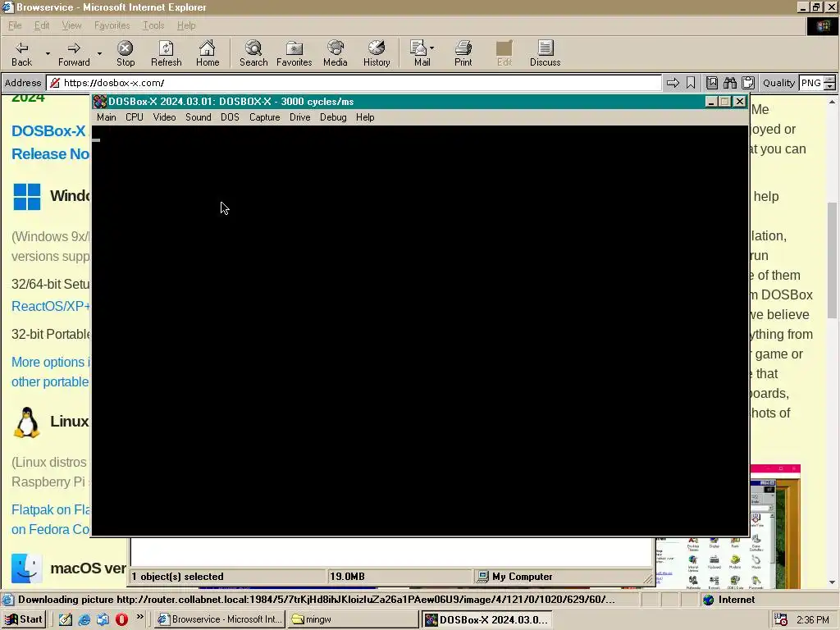840x630 pixels.
Task: Click the scroll down arrow of page
Action: click(x=832, y=582)
